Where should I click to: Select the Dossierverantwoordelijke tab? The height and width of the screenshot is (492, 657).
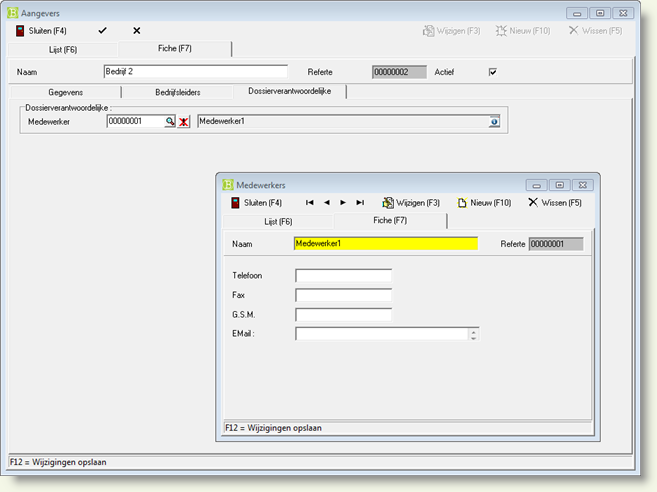point(290,91)
